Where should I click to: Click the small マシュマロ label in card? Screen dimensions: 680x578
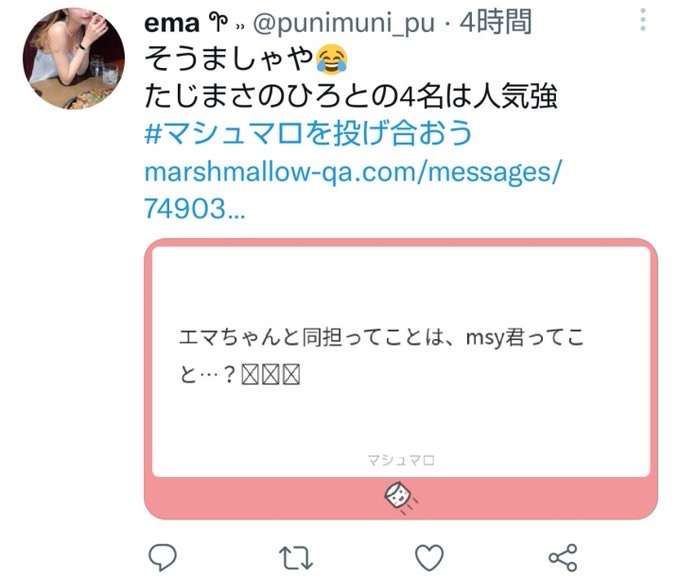[401, 460]
